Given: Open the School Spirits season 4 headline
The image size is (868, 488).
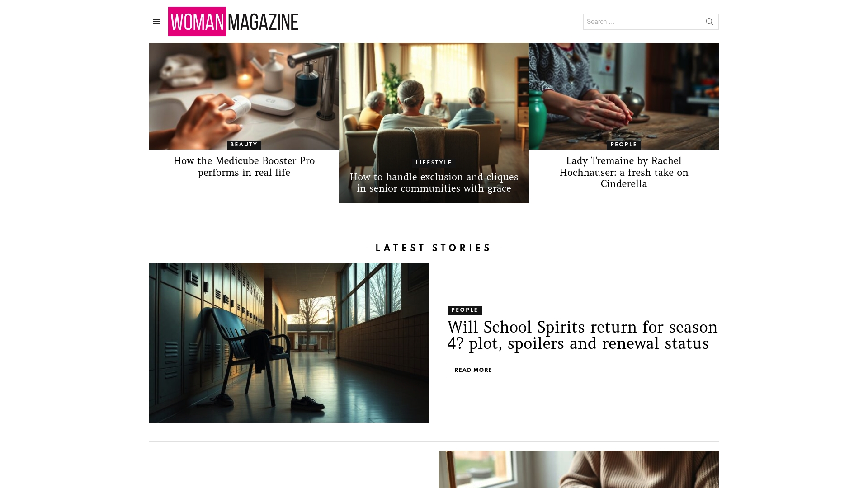Looking at the screenshot, I should 582,335.
